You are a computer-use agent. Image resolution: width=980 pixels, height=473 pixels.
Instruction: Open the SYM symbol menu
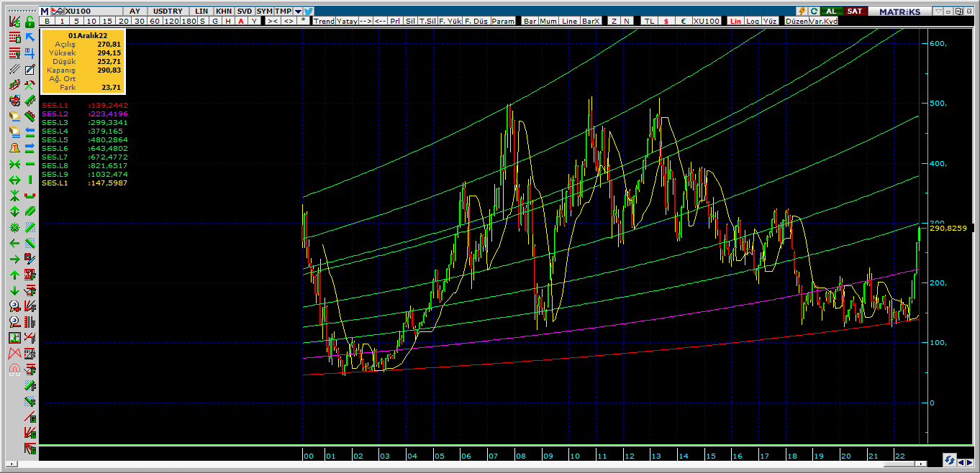[x=265, y=12]
